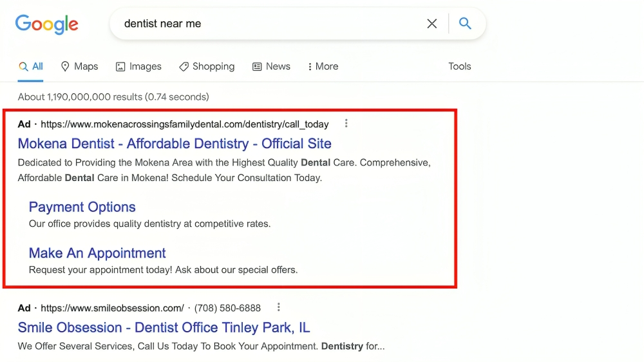Image resolution: width=644 pixels, height=362 pixels.
Task: Open the Shopping tab
Action: [x=207, y=66]
